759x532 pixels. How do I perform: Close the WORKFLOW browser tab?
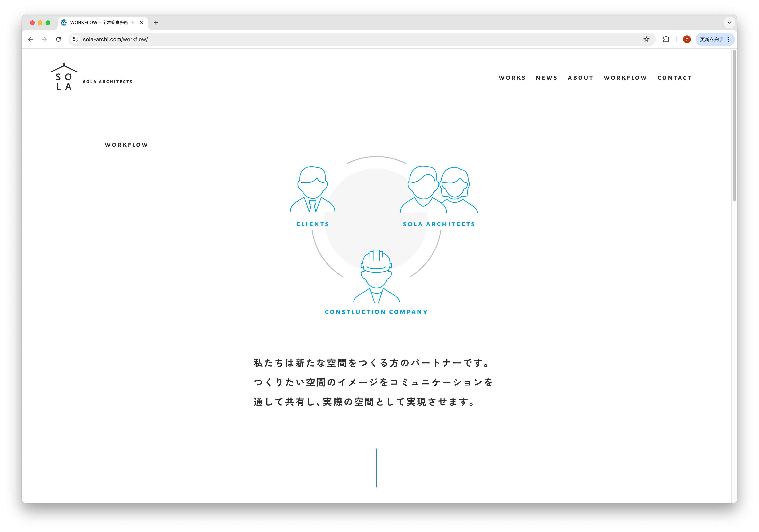(x=142, y=22)
